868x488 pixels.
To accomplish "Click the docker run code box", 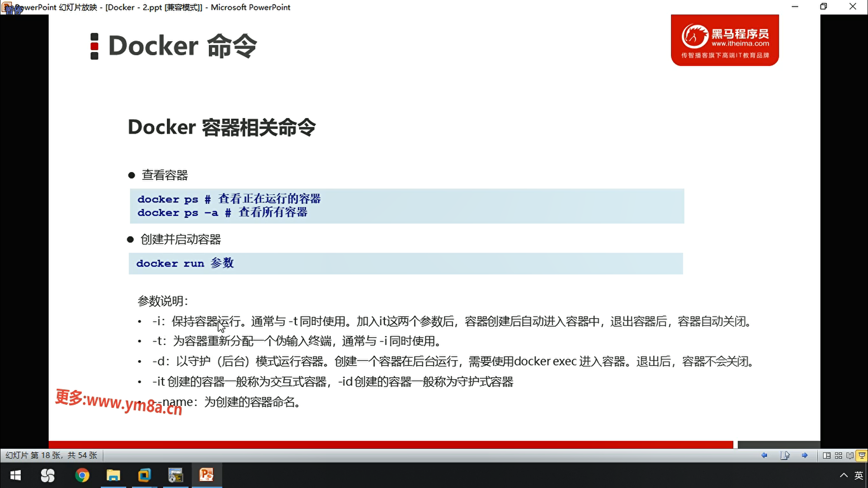I will tap(406, 263).
